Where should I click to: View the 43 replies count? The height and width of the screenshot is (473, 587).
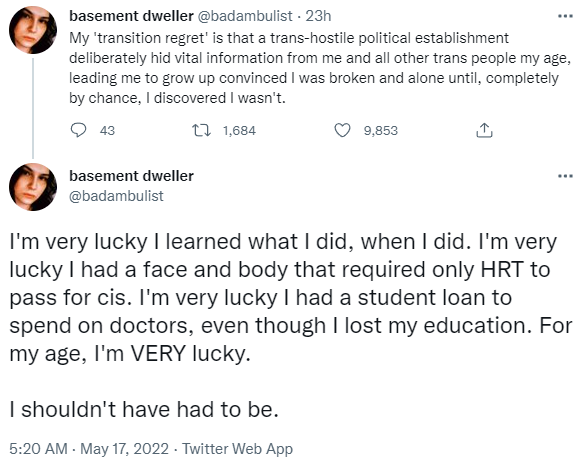(107, 131)
